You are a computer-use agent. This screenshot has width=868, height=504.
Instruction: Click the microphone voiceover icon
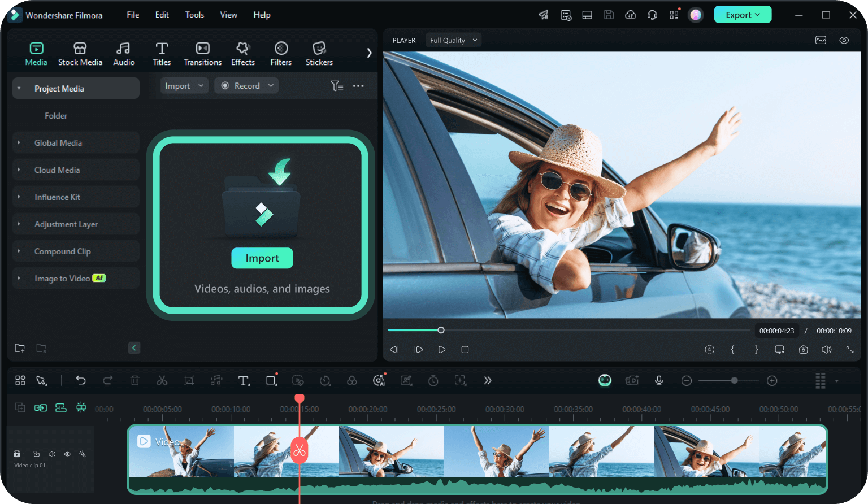[659, 381]
